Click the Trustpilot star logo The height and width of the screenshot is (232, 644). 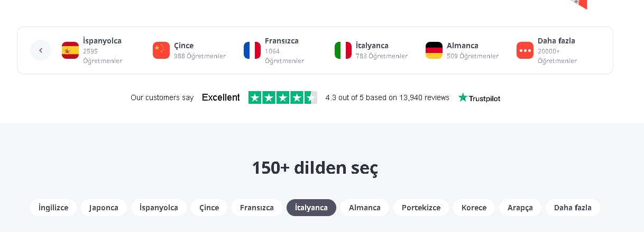coord(463,97)
